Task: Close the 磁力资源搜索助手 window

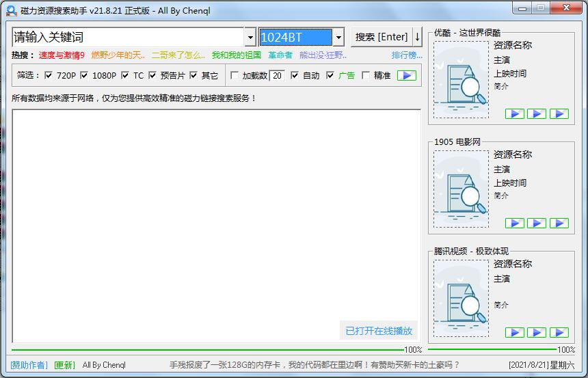Action: [566, 8]
